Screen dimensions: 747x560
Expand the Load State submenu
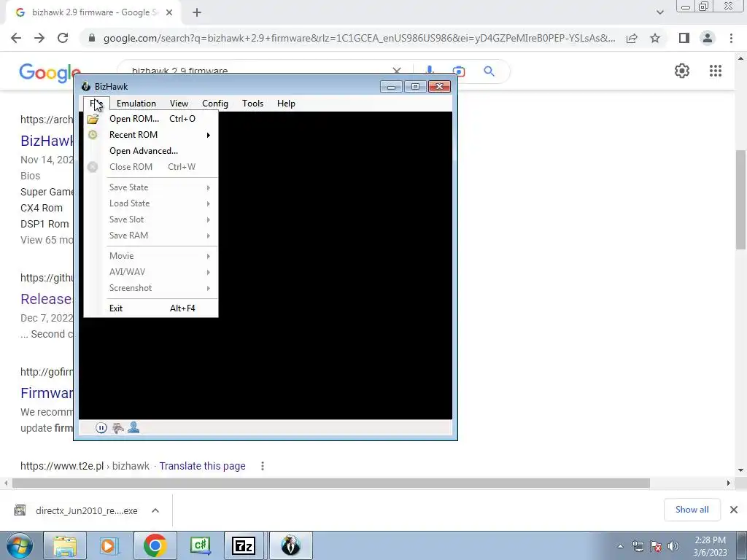tap(151, 203)
